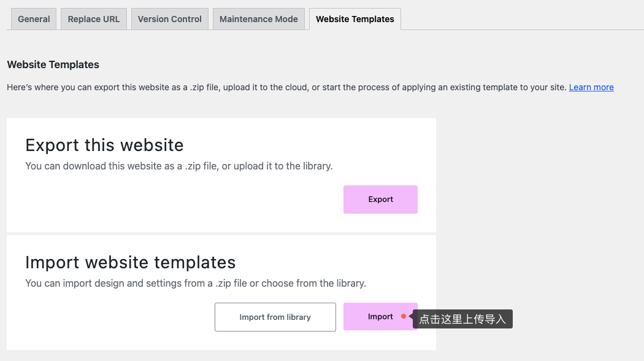Click the dark Chinese tooltip bubble
Image resolution: width=644 pixels, height=361 pixels.
463,319
